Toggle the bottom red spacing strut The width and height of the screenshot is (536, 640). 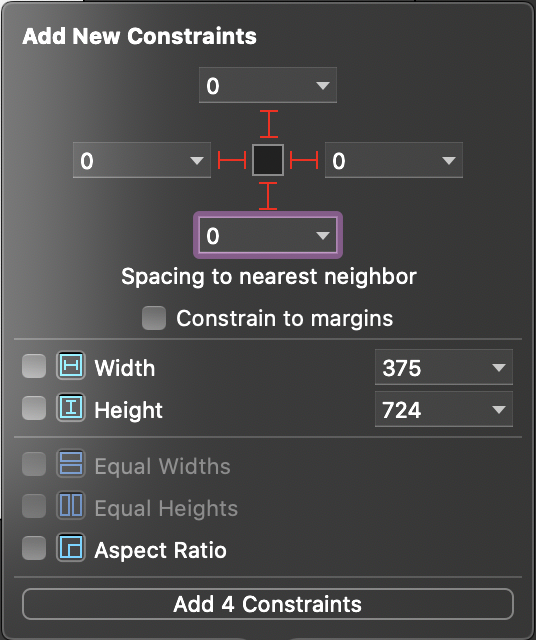(x=268, y=196)
